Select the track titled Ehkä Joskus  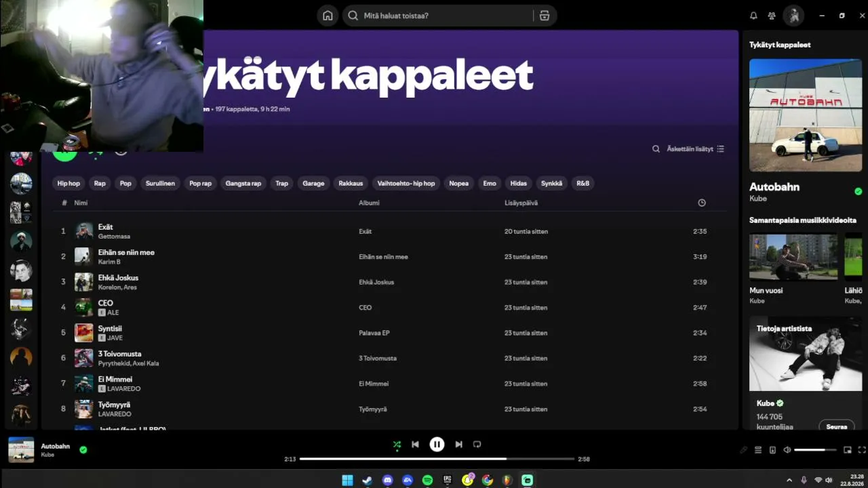(x=118, y=278)
